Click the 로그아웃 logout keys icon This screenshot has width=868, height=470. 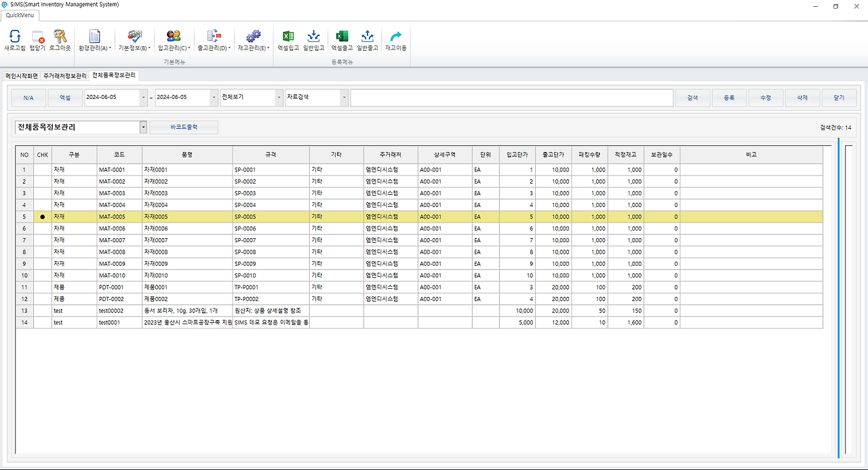[x=60, y=37]
